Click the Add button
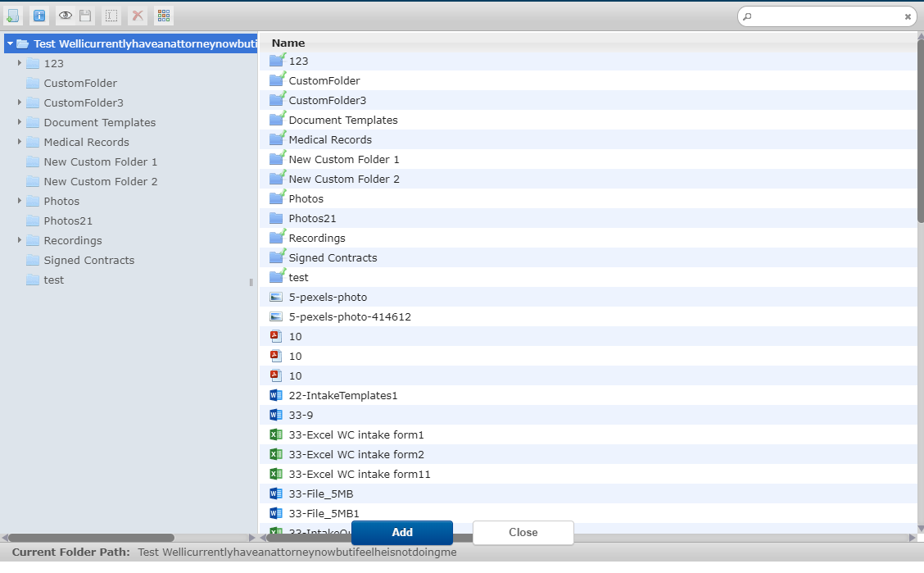Image resolution: width=924 pixels, height=573 pixels. tap(401, 533)
